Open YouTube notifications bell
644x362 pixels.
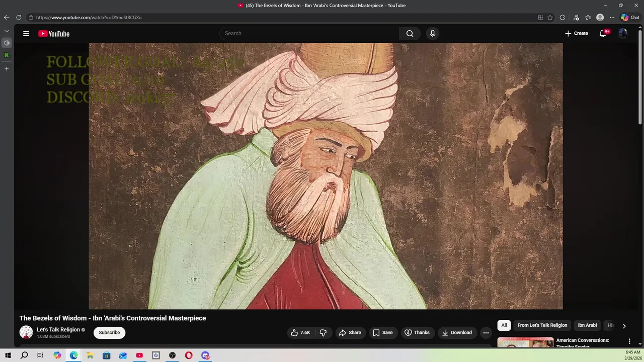coord(603,33)
